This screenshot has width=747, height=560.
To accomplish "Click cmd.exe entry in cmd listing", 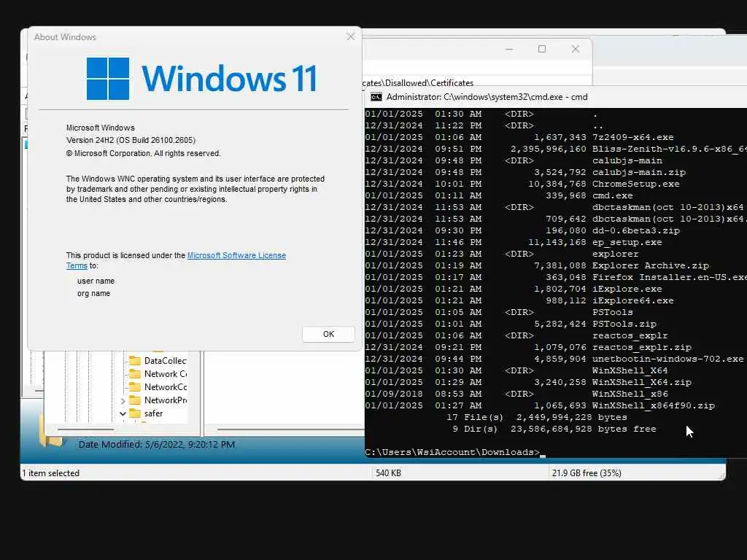I will (x=612, y=195).
